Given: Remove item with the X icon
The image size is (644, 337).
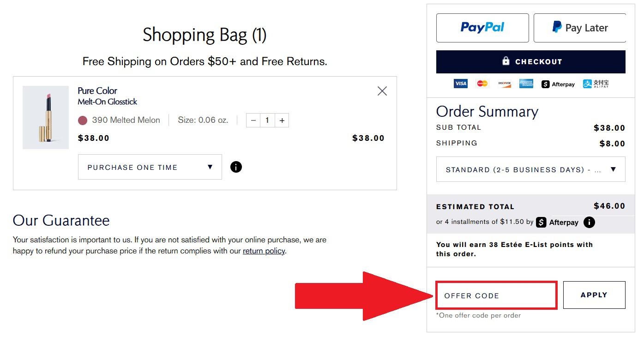Looking at the screenshot, I should pos(382,91).
